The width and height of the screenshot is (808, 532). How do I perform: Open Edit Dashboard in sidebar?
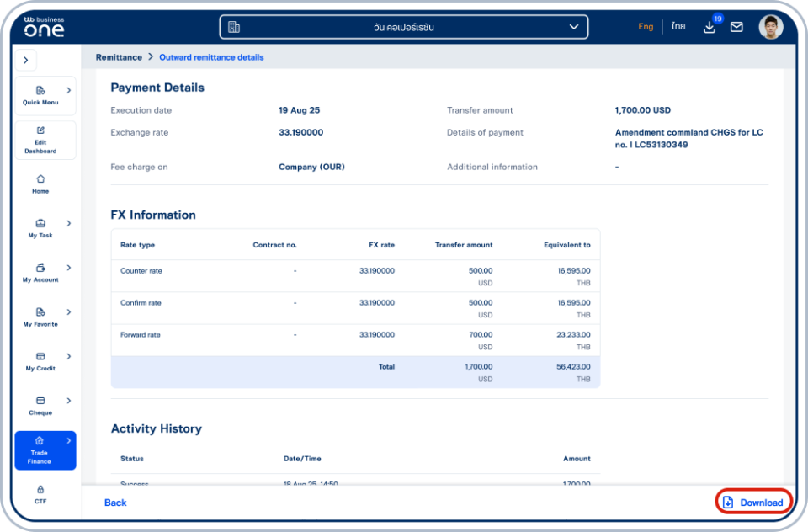click(40, 140)
